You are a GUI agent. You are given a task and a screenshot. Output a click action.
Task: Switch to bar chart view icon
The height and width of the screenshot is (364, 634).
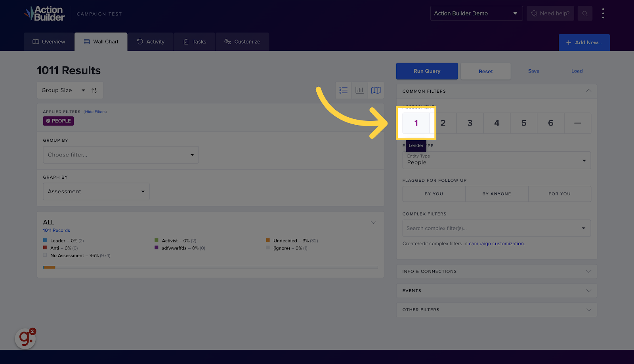coord(359,90)
